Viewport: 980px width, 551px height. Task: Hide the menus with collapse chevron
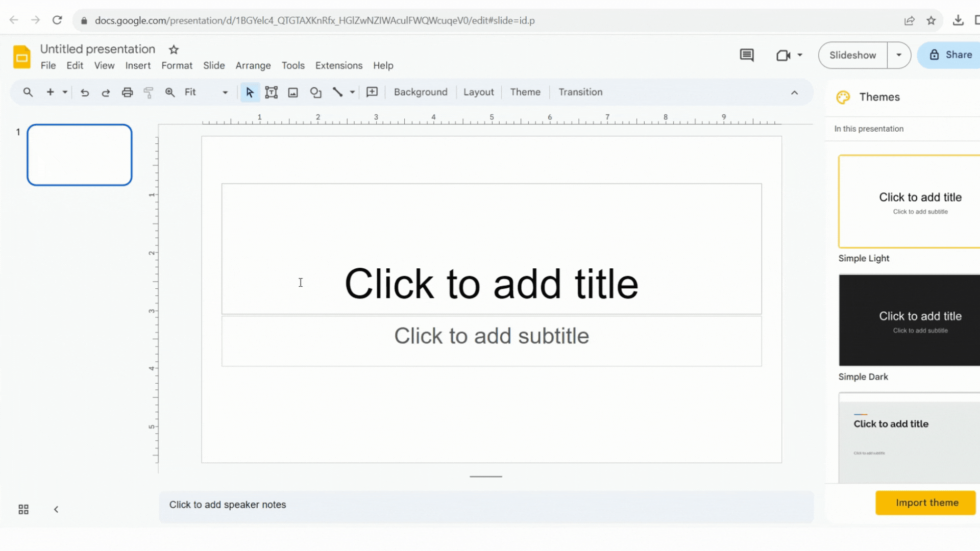[x=794, y=92]
